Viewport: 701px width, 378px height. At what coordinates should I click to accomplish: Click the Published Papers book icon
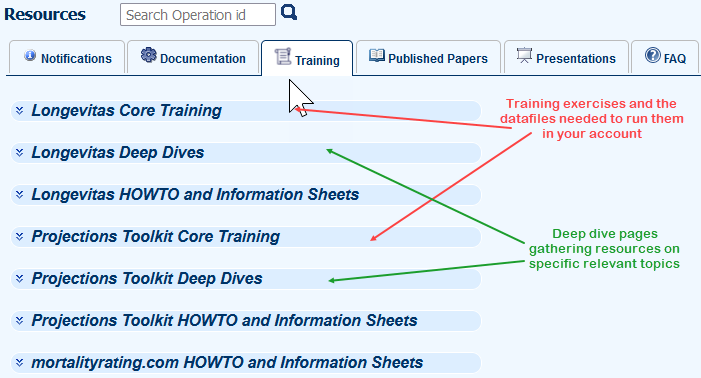click(x=376, y=55)
